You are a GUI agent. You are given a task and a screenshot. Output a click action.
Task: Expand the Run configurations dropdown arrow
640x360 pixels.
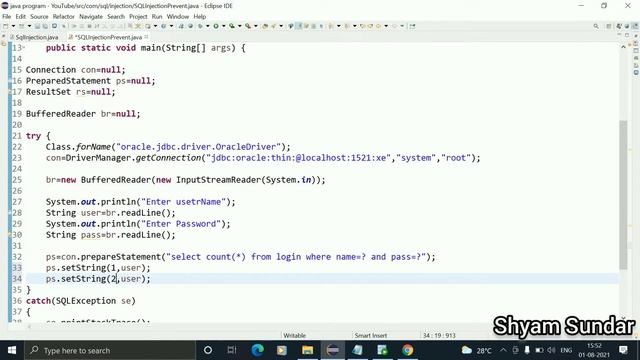click(x=224, y=26)
